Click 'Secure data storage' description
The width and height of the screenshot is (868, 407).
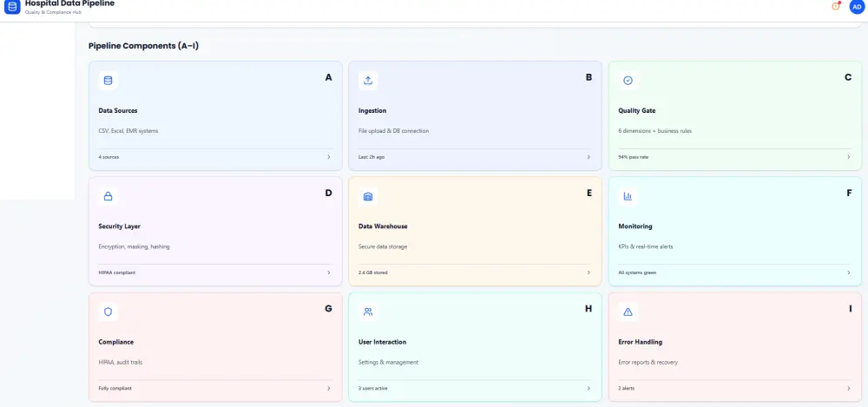click(x=383, y=247)
